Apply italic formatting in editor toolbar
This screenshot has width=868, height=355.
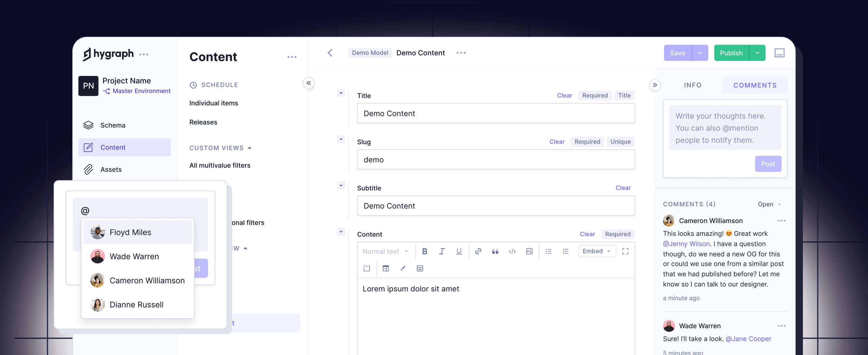[x=442, y=251]
